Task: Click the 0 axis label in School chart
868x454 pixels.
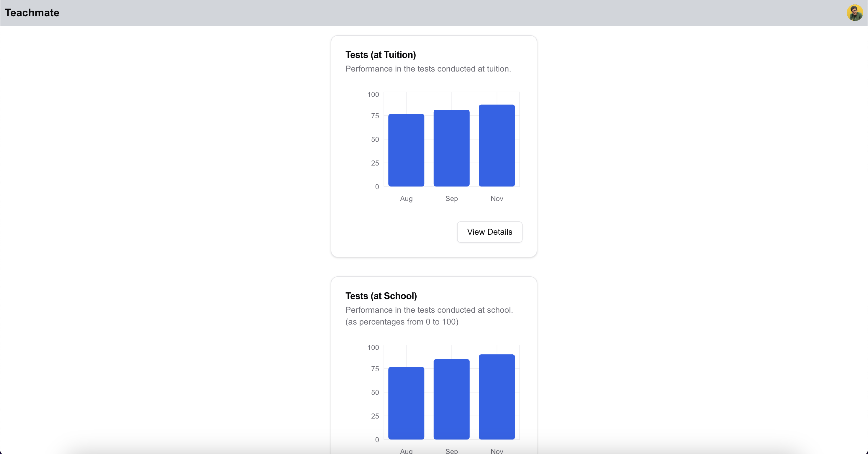Action: [x=377, y=440]
